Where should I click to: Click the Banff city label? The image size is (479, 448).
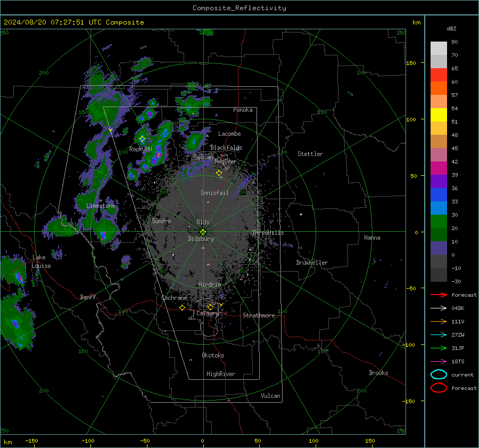tap(88, 297)
